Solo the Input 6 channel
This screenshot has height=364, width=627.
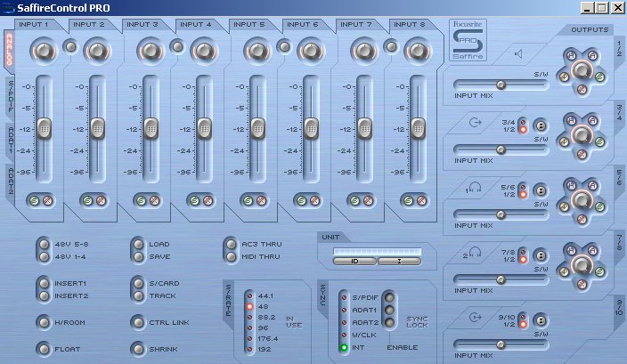(302, 200)
